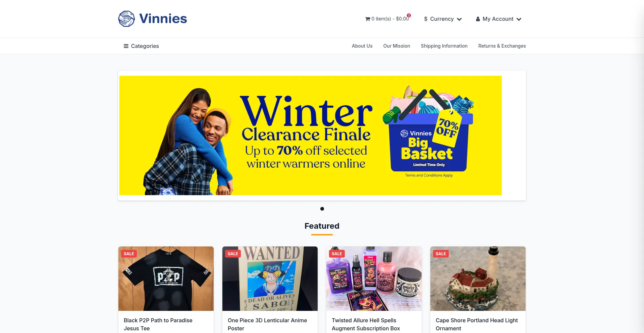Screen dimensions: 644x333
Task: Open One Piece 3D Lenticular Poster thumbnail
Action: coord(270,279)
